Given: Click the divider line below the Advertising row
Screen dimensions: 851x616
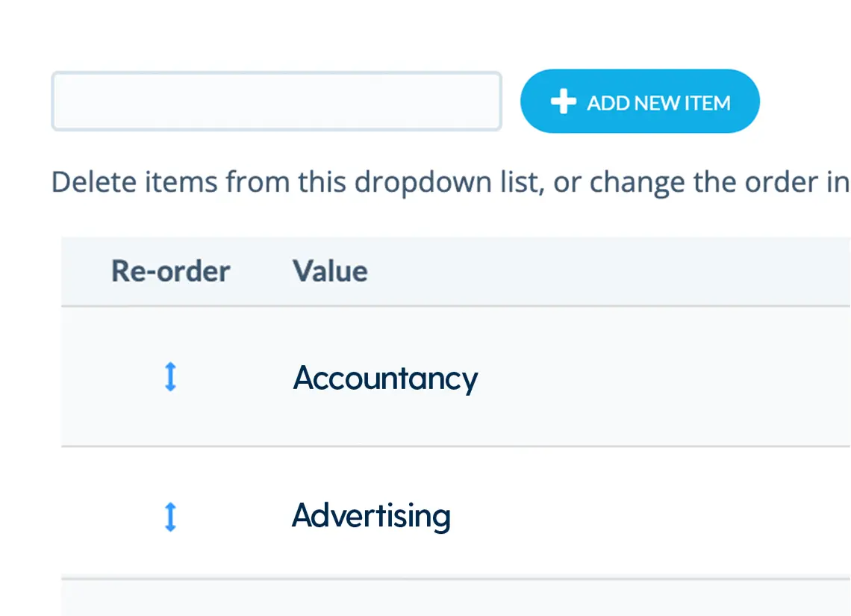Looking at the screenshot, I should tap(455, 579).
